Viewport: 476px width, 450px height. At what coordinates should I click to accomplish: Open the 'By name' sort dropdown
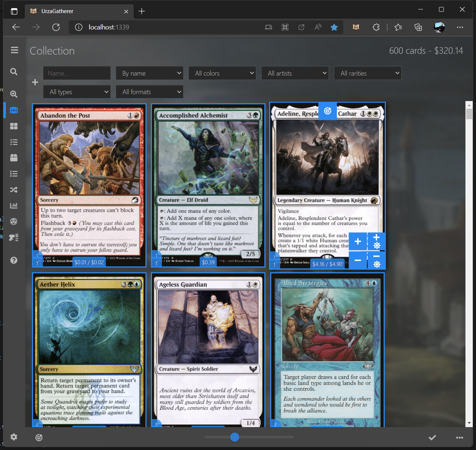point(150,73)
